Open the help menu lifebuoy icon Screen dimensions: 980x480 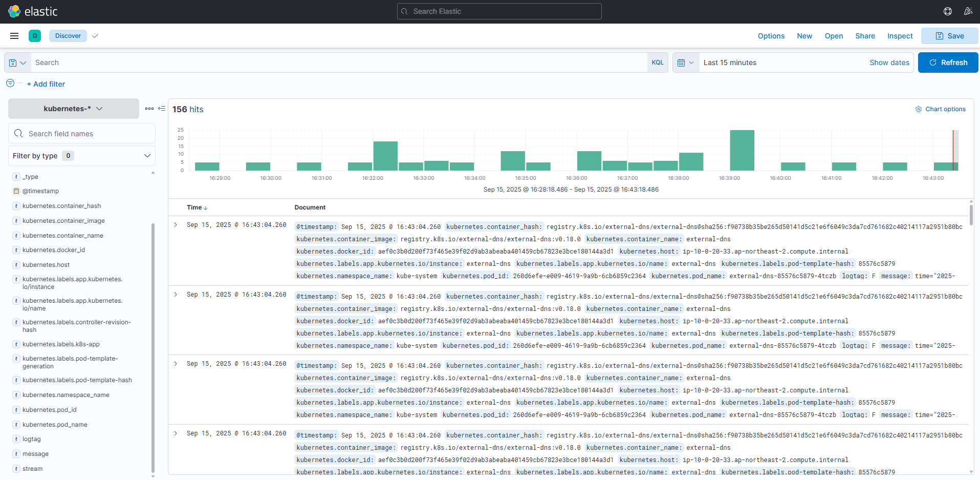[x=948, y=11]
